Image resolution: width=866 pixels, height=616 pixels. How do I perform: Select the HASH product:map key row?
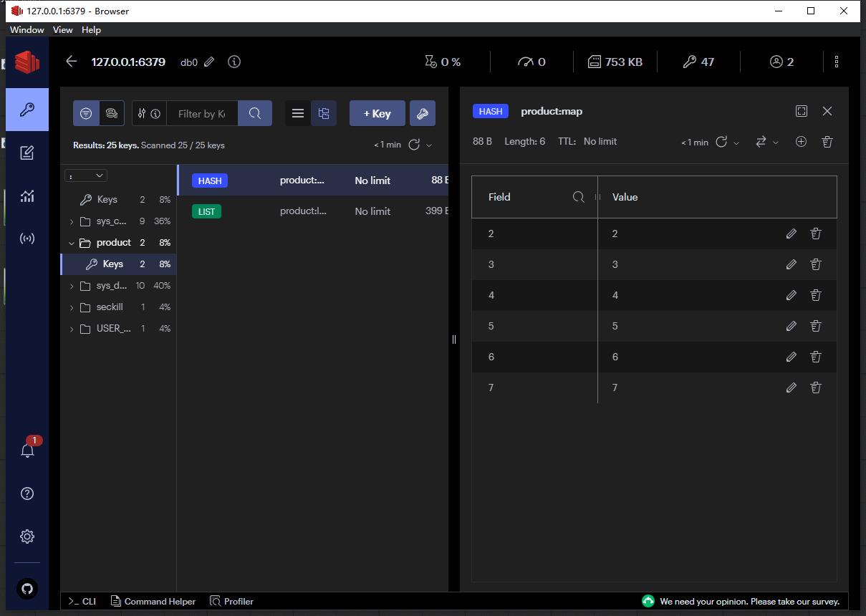313,181
